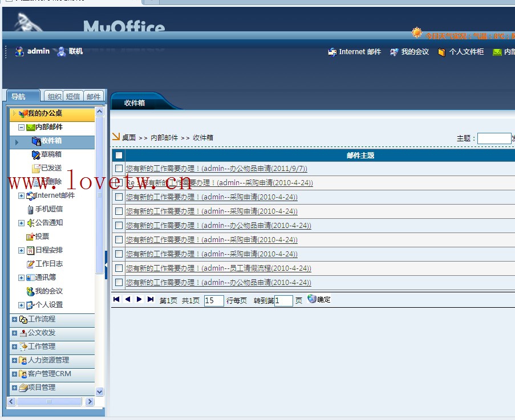Click the 工作日志 icon in navigation tree
This screenshot has width=515, height=420.
pos(30,264)
